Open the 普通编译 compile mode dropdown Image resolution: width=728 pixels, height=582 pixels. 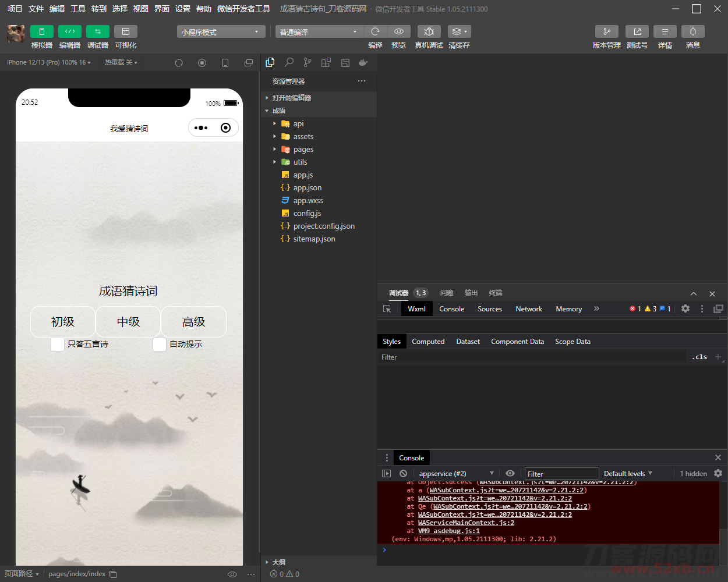pos(319,31)
